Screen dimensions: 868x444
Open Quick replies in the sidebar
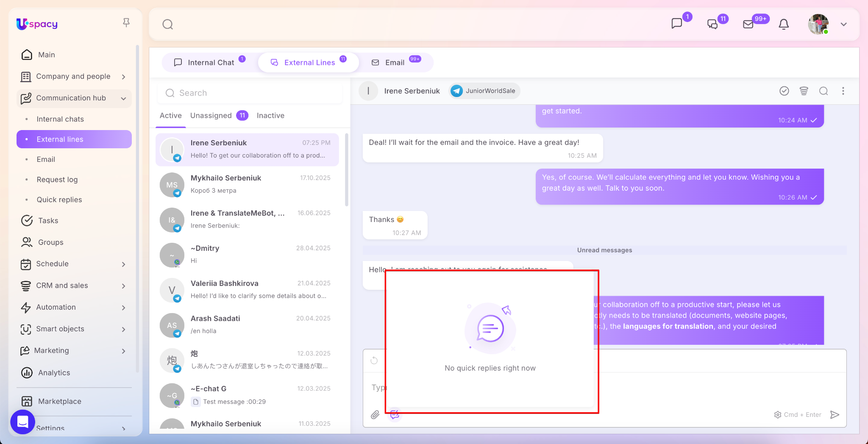(59, 200)
